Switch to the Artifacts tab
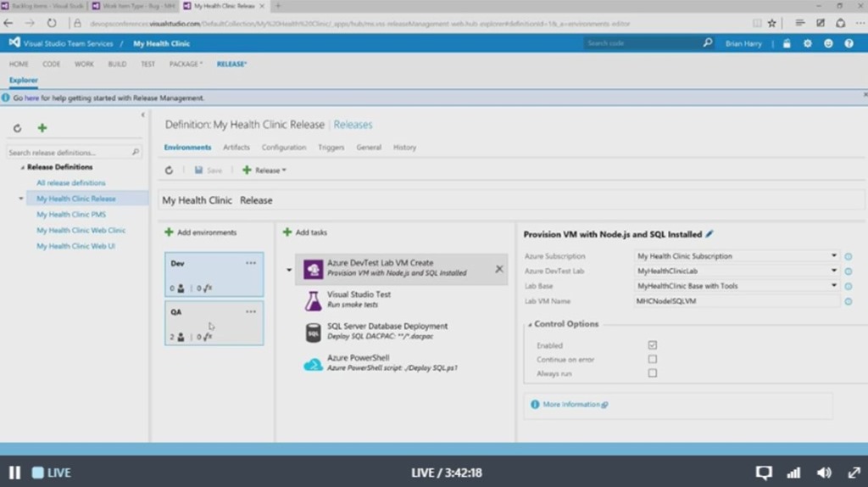 coord(236,148)
